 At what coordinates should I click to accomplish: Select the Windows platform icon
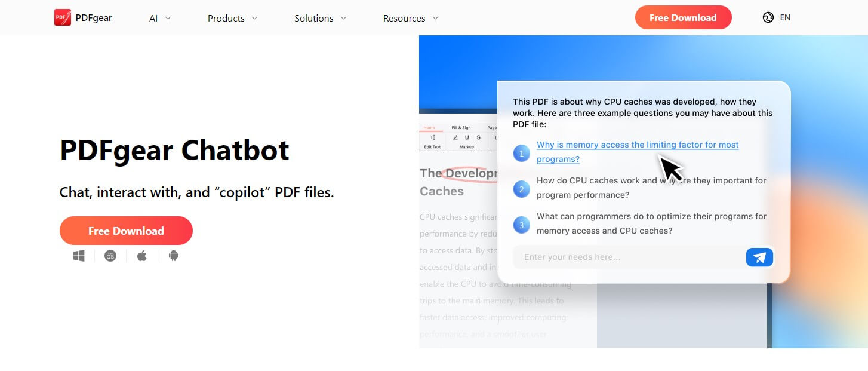pos(79,256)
